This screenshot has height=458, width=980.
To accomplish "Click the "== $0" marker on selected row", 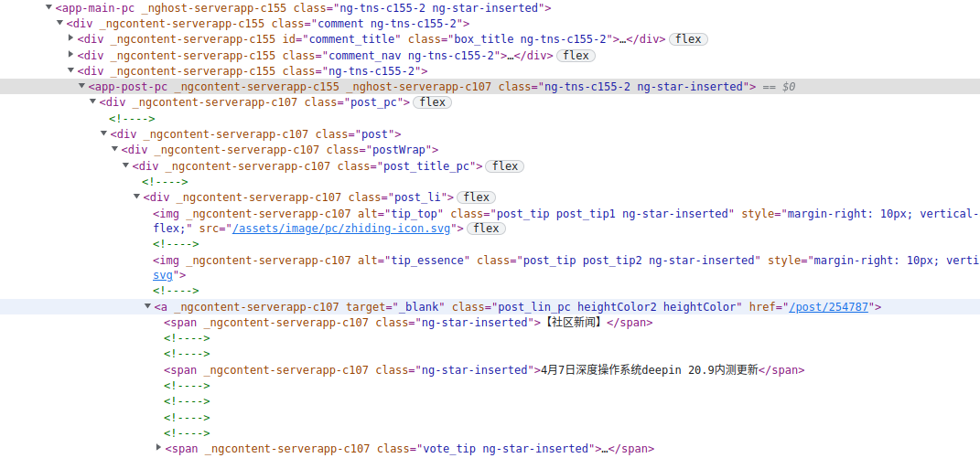I will 779,87.
